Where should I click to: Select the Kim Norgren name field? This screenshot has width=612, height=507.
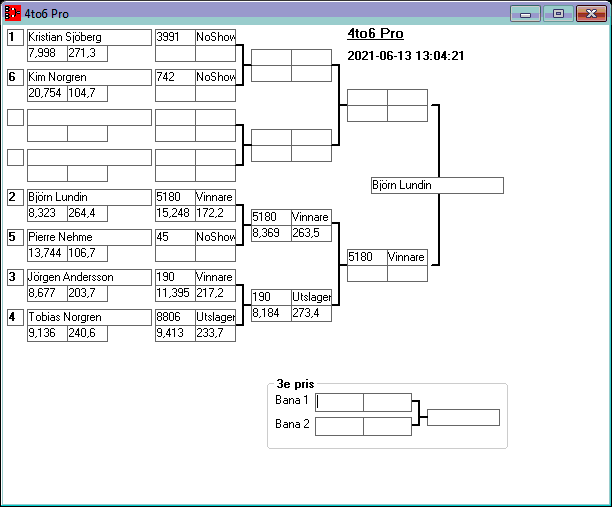click(89, 77)
